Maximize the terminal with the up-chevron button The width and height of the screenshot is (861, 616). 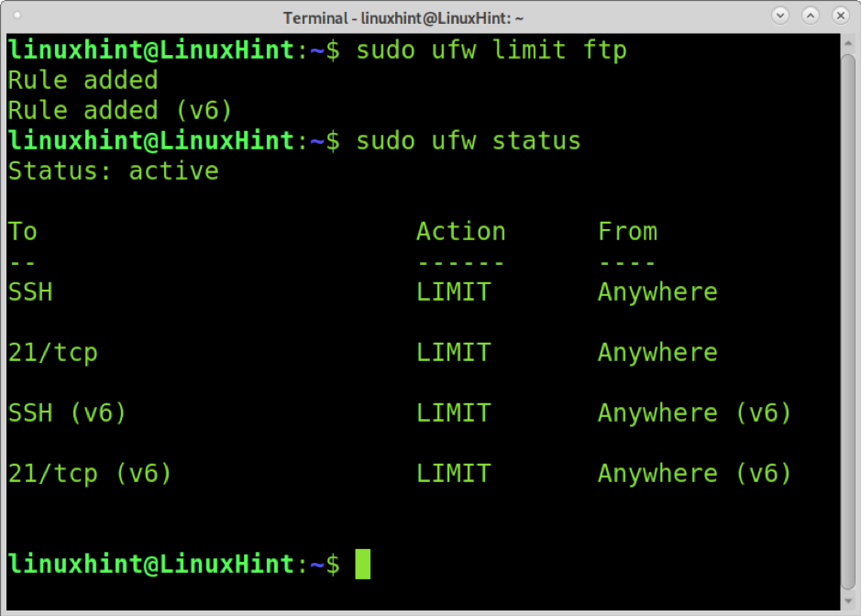810,16
